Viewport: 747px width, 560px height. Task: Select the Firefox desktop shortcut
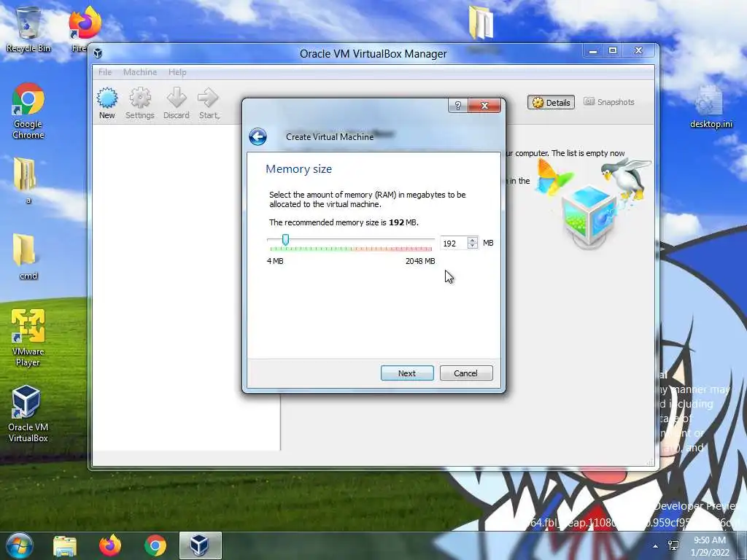coord(85,29)
